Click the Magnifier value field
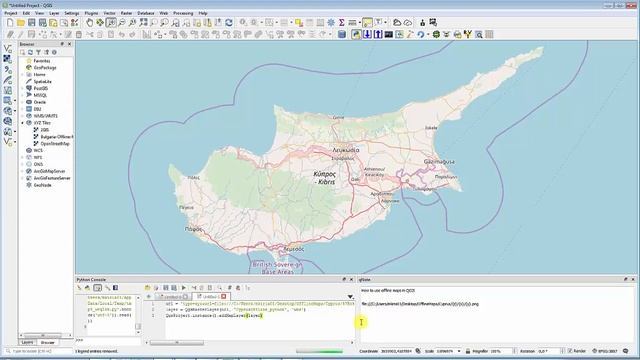This screenshot has height=360, width=640. tap(500, 351)
